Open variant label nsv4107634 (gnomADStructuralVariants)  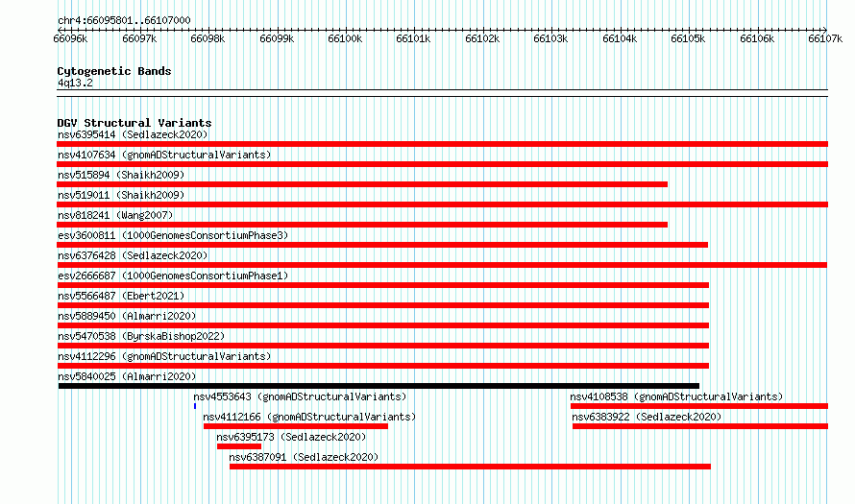pos(164,155)
